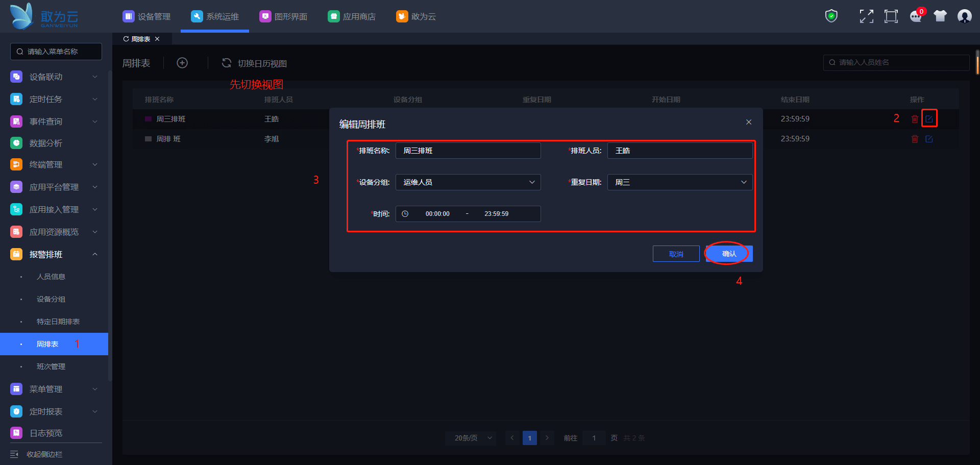Go to page 1 in pagination
This screenshot has height=465, width=980.
(x=530, y=438)
